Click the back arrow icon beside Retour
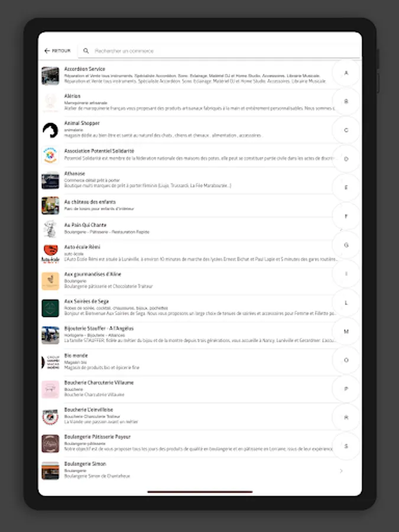This screenshot has height=532, width=399. pos(47,51)
